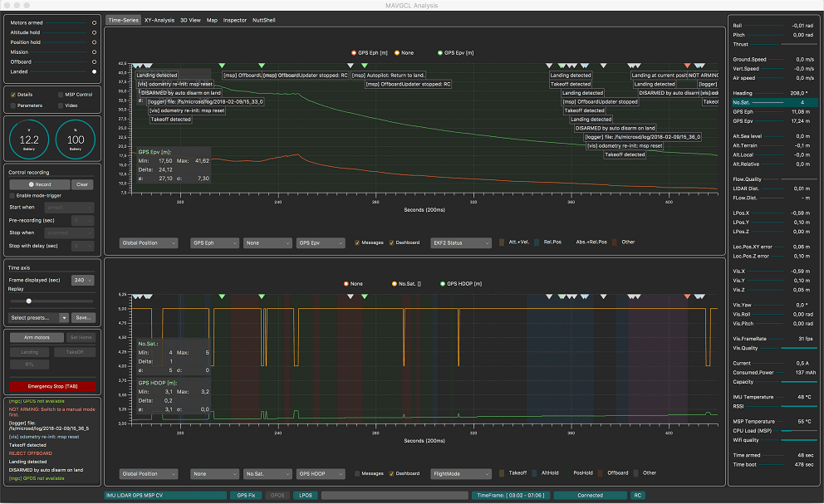Click the battery percentage gauge showing 100
Screen dimensions: 824x504
coord(76,139)
